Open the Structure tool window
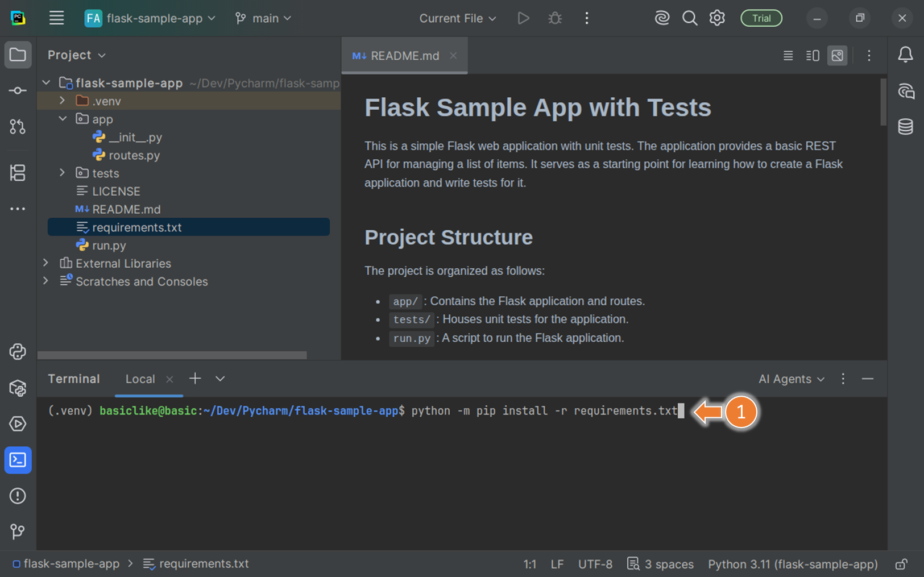924x577 pixels. point(18,173)
